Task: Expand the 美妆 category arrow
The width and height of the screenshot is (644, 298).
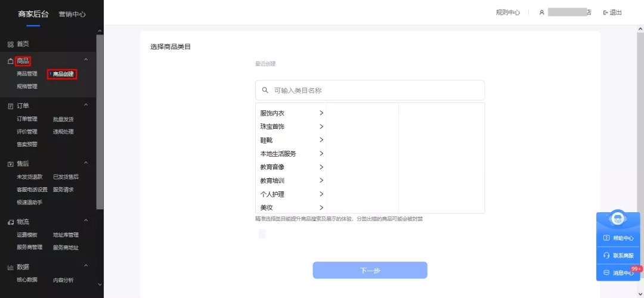Action: pyautogui.click(x=321, y=207)
